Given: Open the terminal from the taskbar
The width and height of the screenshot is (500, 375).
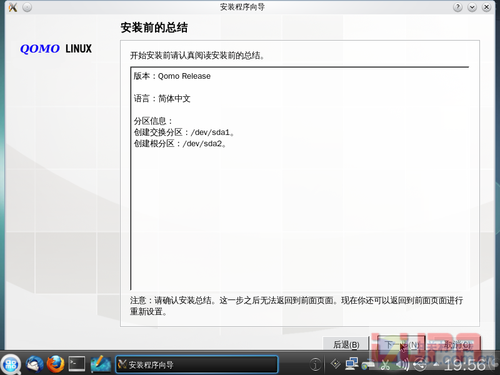Looking at the screenshot, I should [77, 364].
